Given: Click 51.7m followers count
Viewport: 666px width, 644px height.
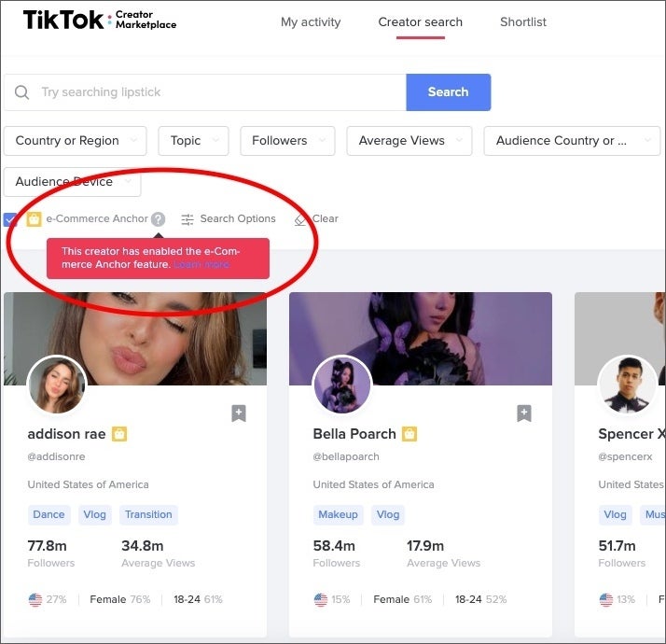Looking at the screenshot, I should (617, 546).
